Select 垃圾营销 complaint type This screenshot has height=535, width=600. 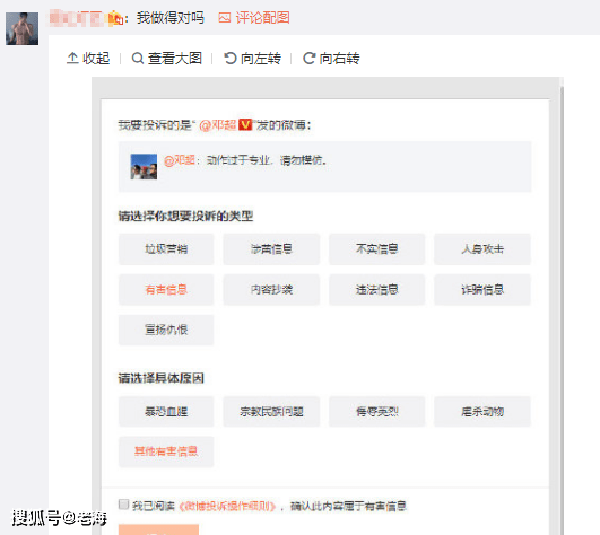(x=166, y=249)
